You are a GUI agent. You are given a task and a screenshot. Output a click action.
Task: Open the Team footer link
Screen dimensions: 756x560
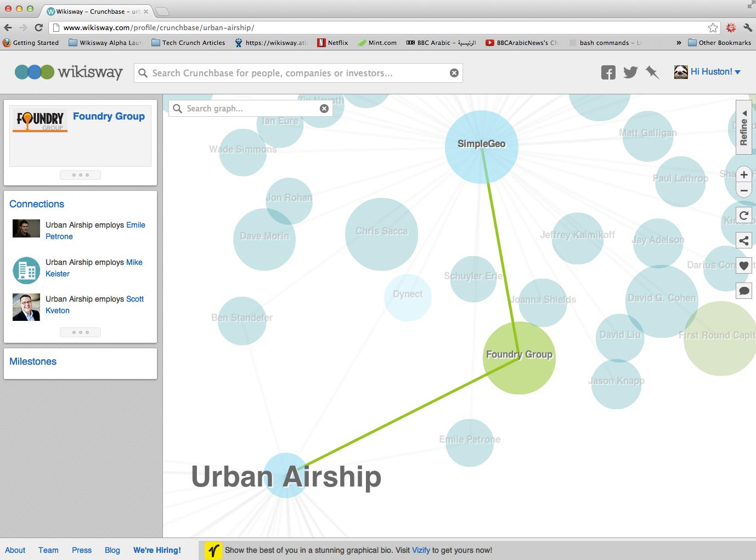click(48, 550)
